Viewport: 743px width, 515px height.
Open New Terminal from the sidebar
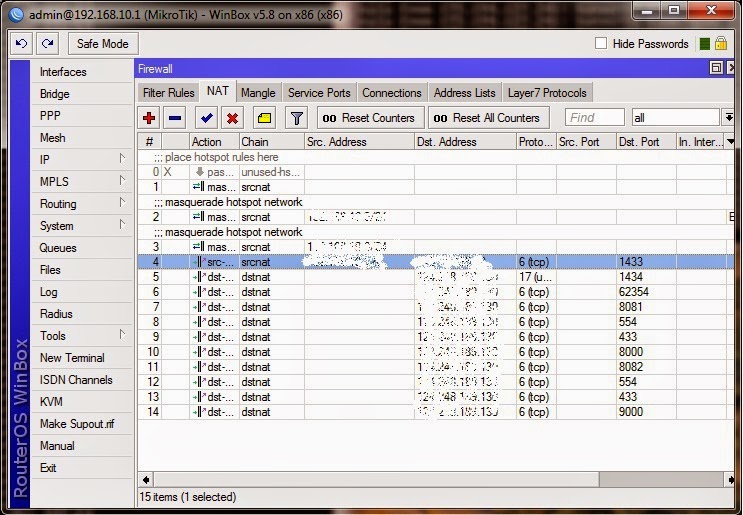tap(82, 358)
